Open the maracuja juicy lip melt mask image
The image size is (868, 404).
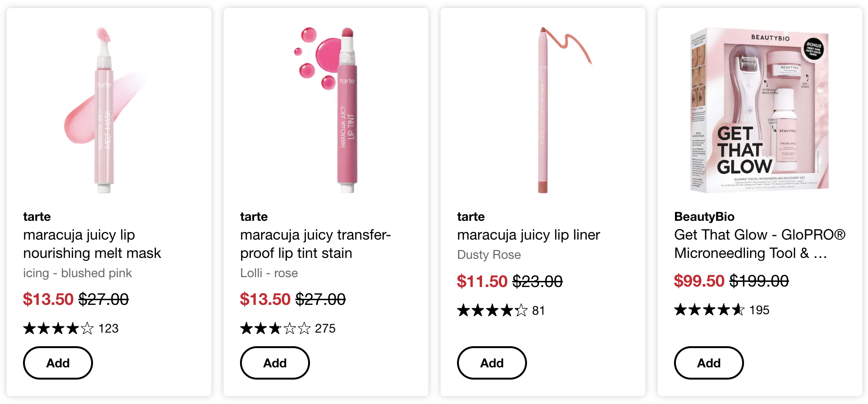click(x=104, y=110)
